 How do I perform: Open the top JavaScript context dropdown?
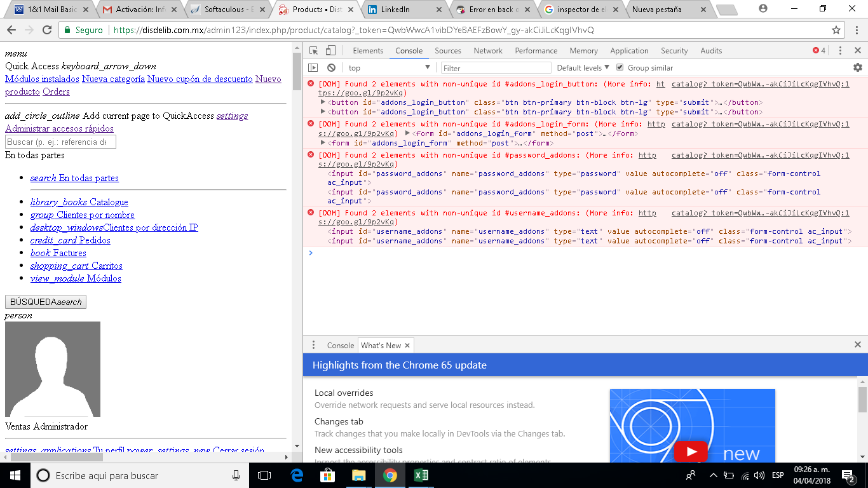pyautogui.click(x=389, y=68)
